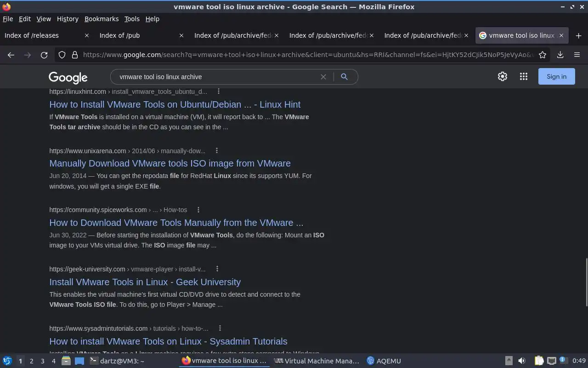Open more options for geek-university.com result
This screenshot has height=368, width=588.
coord(217,269)
